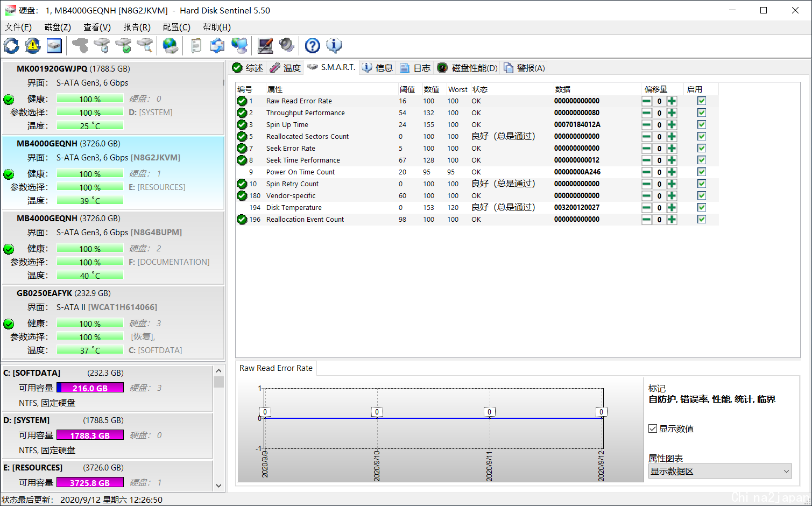Click the globe with monitor icon

(x=239, y=46)
